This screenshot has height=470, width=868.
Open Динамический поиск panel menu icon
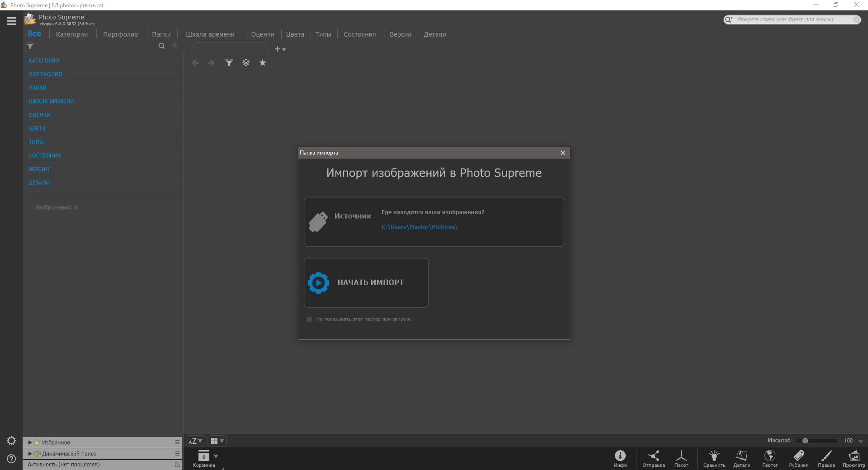(x=177, y=454)
